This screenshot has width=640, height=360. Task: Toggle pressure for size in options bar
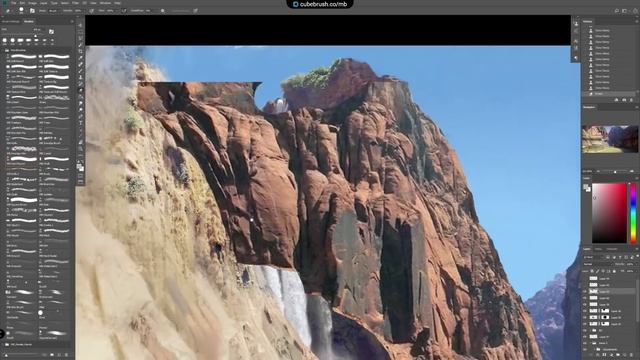(196, 11)
